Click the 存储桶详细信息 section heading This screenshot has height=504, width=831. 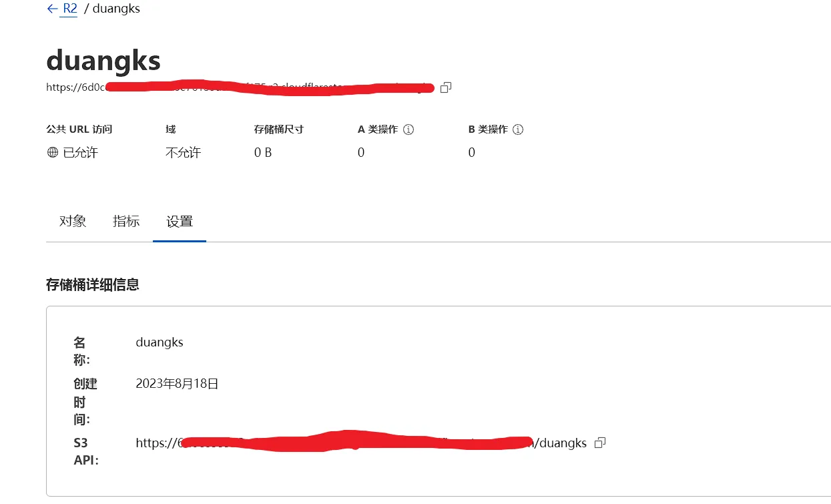(93, 284)
